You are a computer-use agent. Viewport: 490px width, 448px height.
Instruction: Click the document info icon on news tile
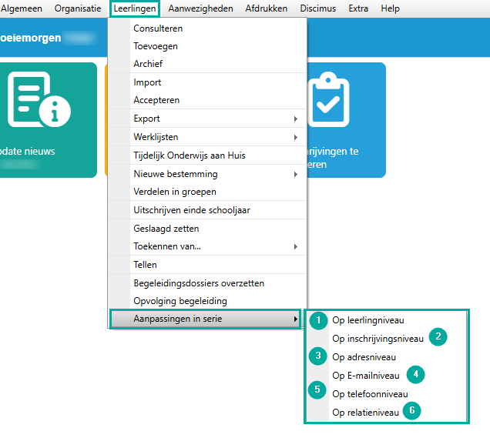point(39,100)
